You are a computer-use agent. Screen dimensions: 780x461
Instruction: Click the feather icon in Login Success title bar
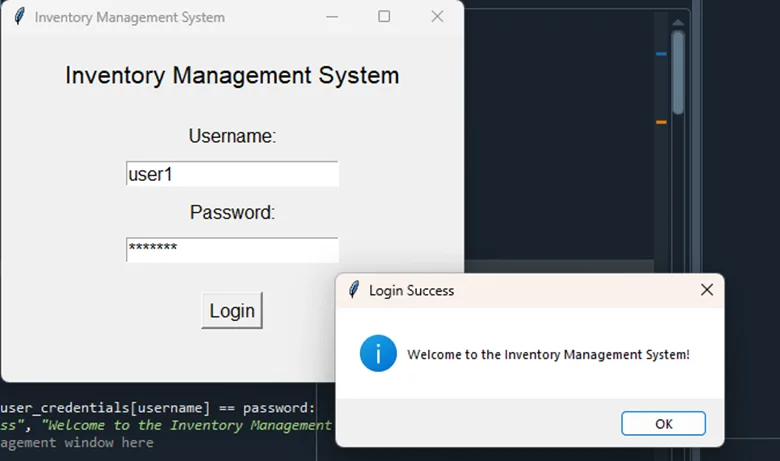point(354,289)
